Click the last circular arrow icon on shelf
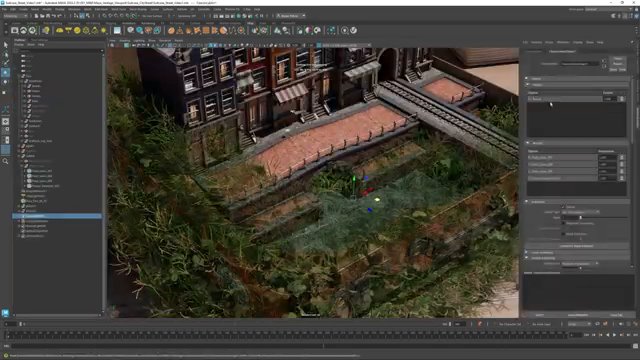This screenshot has width=640, height=360. [353, 30]
